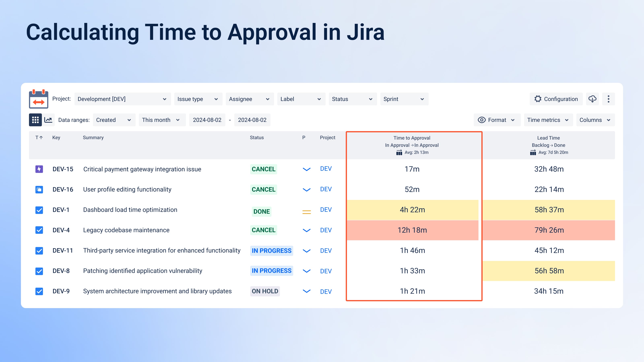Click the DONE status badge for DEV-1
The width and height of the screenshot is (644, 362).
tap(261, 212)
